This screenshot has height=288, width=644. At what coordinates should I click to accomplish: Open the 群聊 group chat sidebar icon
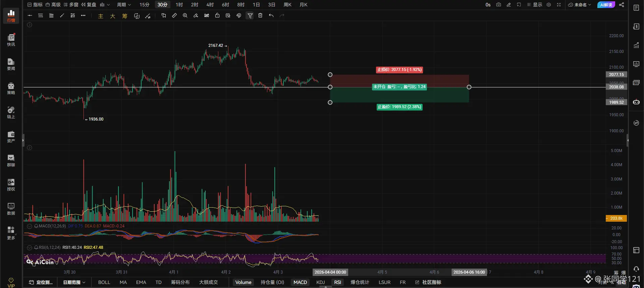pyautogui.click(x=11, y=160)
